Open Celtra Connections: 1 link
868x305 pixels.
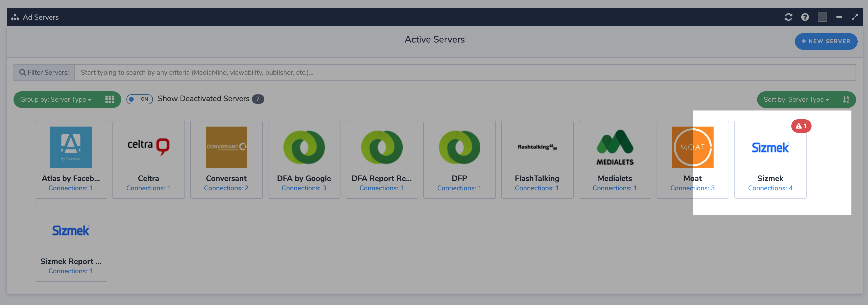(148, 188)
